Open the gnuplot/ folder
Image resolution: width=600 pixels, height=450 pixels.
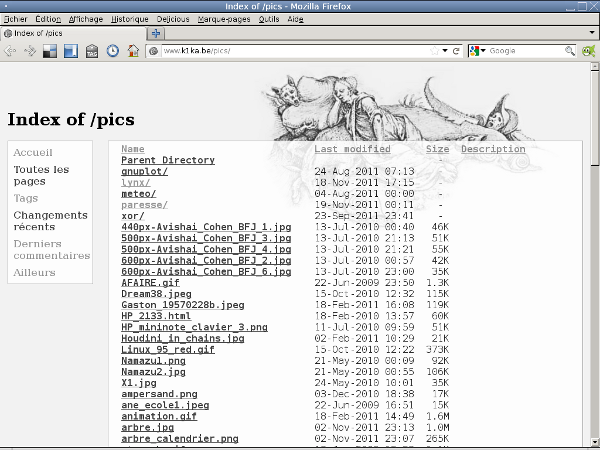144,171
